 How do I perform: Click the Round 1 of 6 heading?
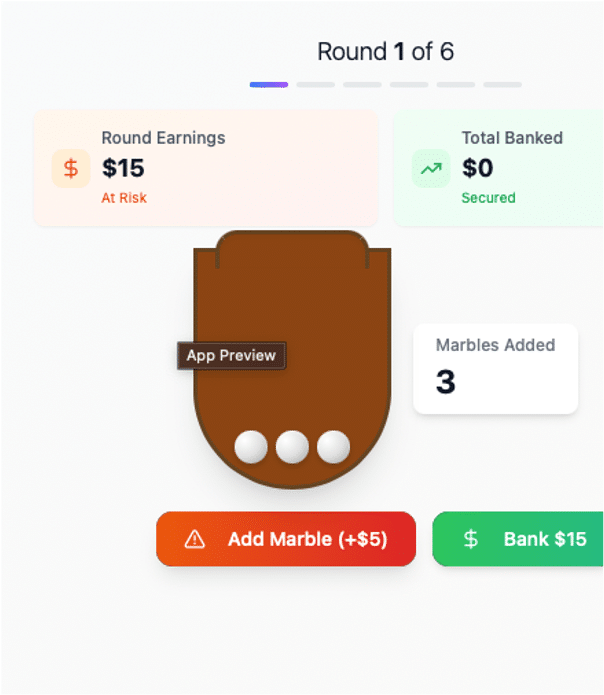tap(385, 51)
